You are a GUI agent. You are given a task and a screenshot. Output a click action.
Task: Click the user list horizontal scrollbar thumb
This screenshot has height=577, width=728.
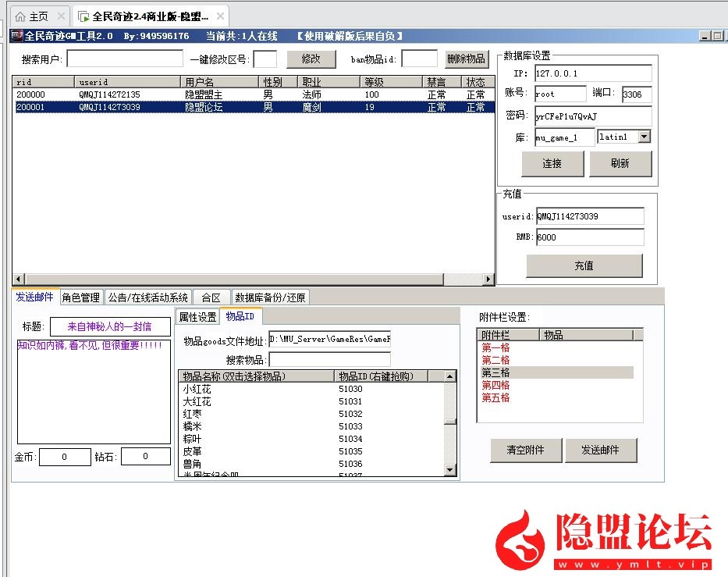coord(234,280)
